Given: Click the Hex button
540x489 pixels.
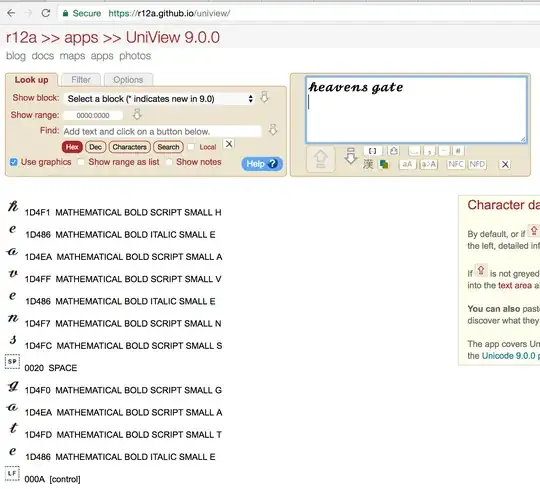Looking at the screenshot, I should point(72,147).
